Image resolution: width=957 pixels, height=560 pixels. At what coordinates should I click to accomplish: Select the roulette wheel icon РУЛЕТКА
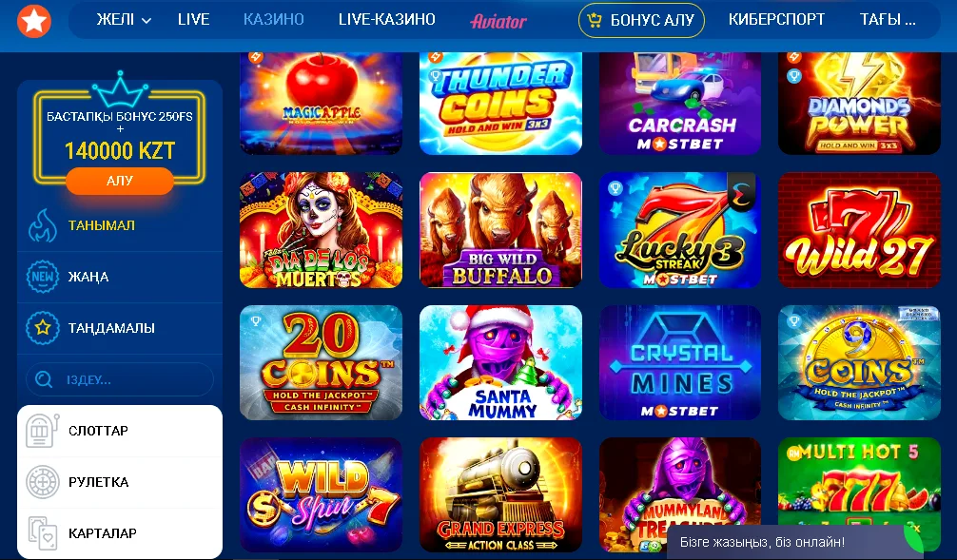(43, 482)
